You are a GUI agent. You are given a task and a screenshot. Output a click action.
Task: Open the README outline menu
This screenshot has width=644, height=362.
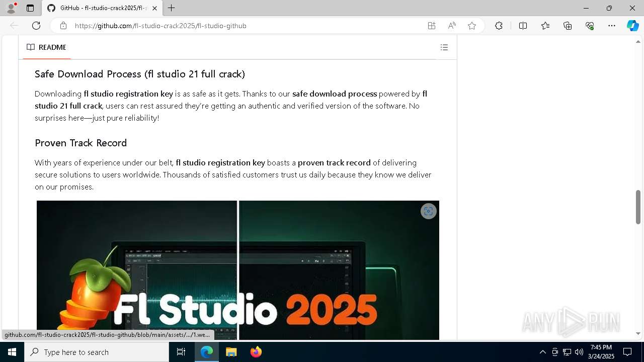(444, 47)
